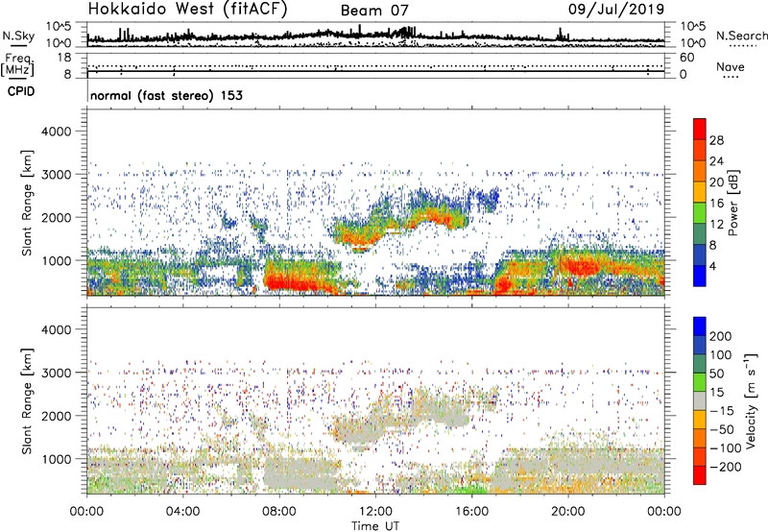
Task: Click the power panel 'Slant Range [km]' label
Action: pyautogui.click(x=27, y=203)
